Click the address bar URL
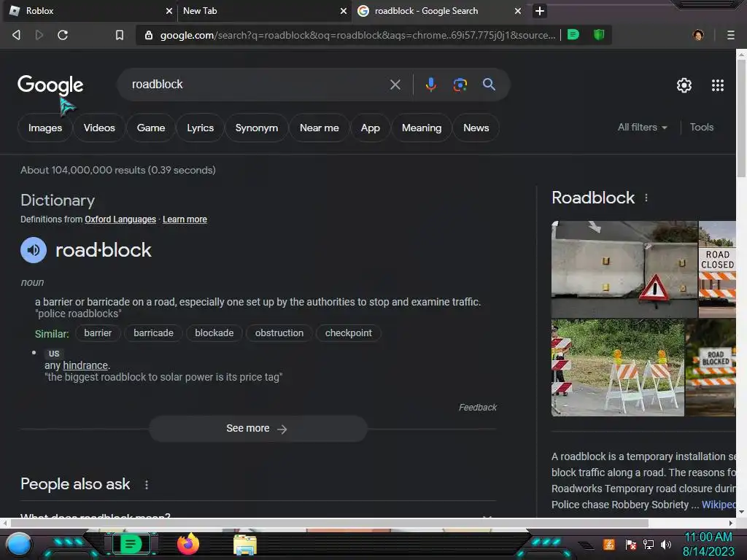Viewport: 747px width, 560px height. click(357, 35)
